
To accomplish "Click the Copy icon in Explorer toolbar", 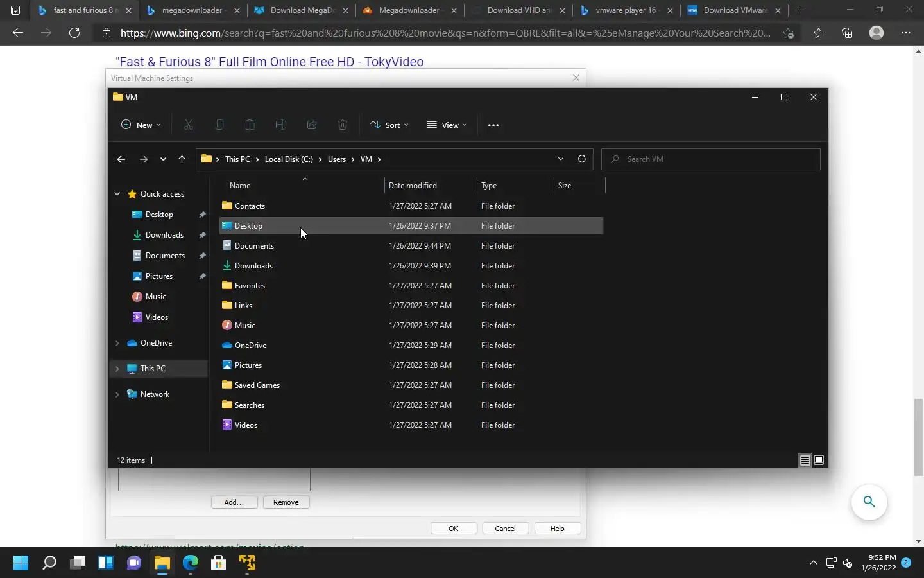I will 219,125.
